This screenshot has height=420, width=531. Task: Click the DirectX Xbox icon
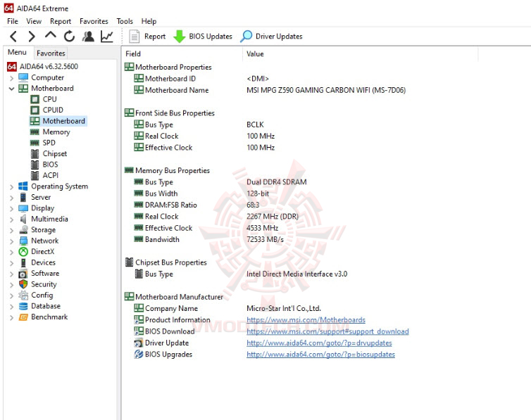[x=23, y=251]
